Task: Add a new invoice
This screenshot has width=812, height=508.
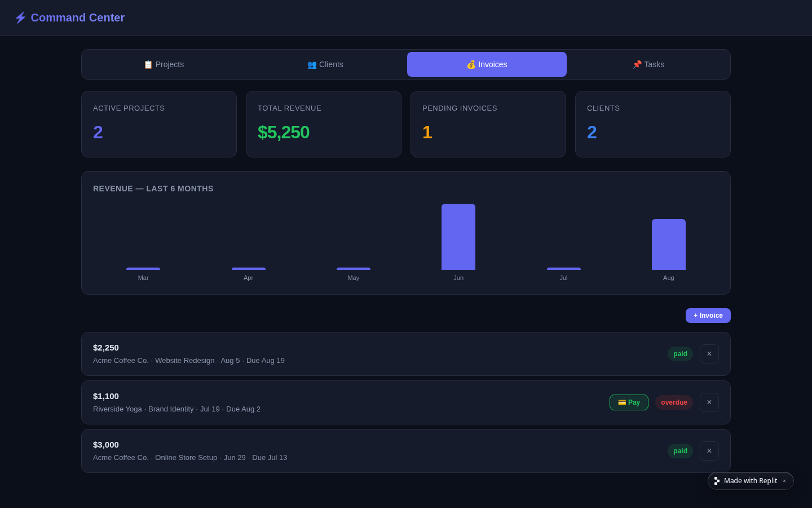Action: 708,316
